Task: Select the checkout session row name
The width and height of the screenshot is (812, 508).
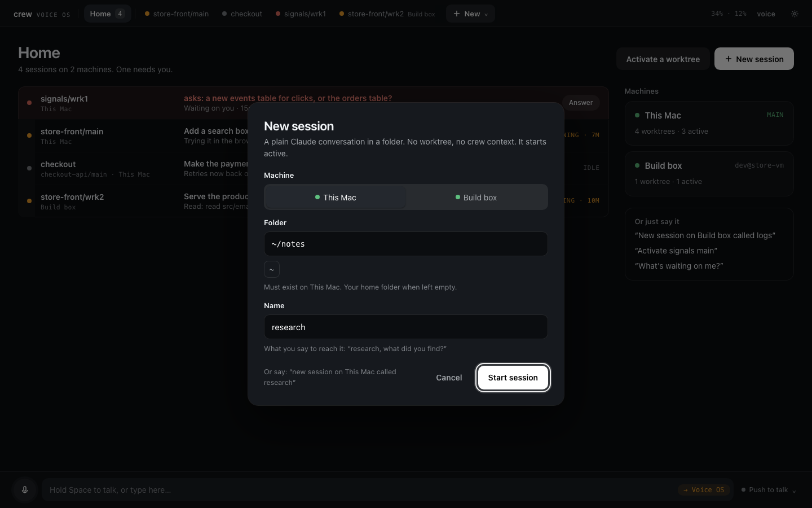Action: click(58, 164)
